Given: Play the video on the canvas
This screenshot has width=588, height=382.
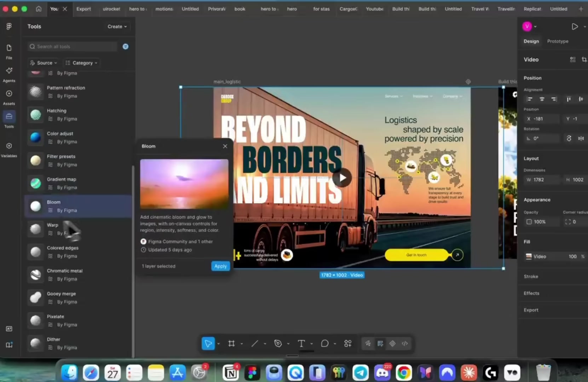Looking at the screenshot, I should (x=342, y=178).
